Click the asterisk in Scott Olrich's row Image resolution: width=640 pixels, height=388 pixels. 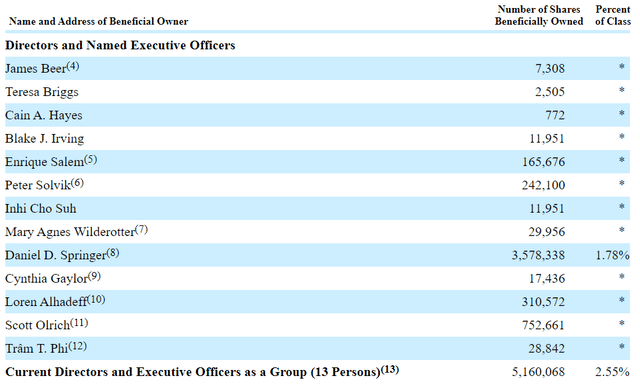click(x=622, y=324)
